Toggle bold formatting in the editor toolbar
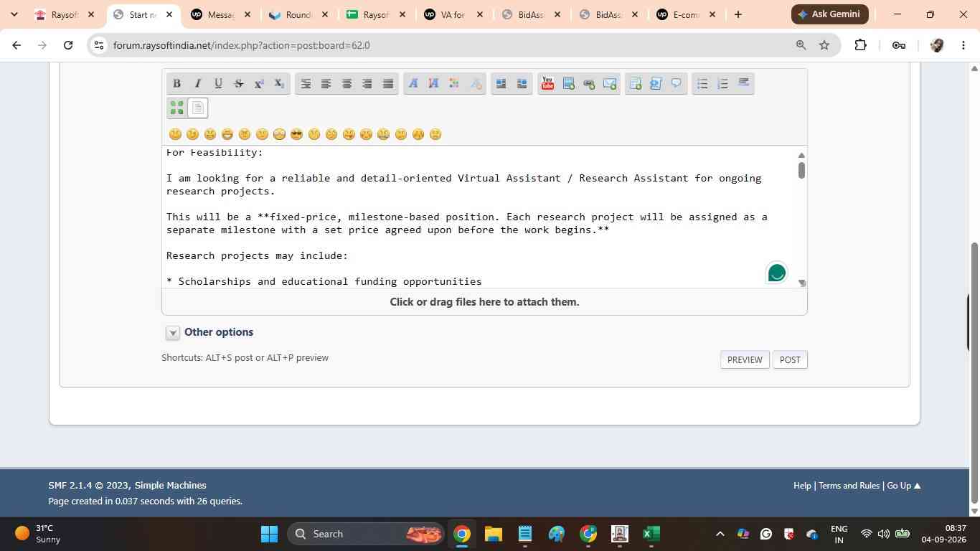Screen dimensions: 980x551 tap(176, 83)
